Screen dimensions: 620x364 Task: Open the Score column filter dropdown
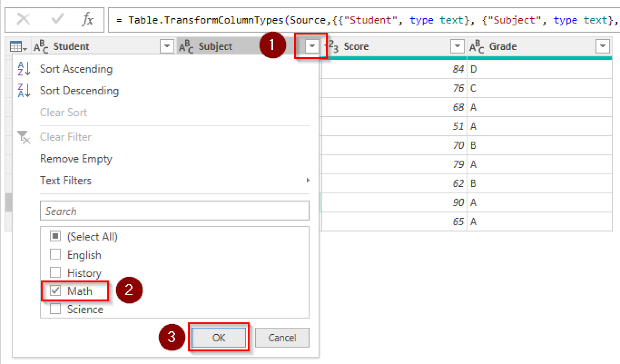pyautogui.click(x=457, y=46)
